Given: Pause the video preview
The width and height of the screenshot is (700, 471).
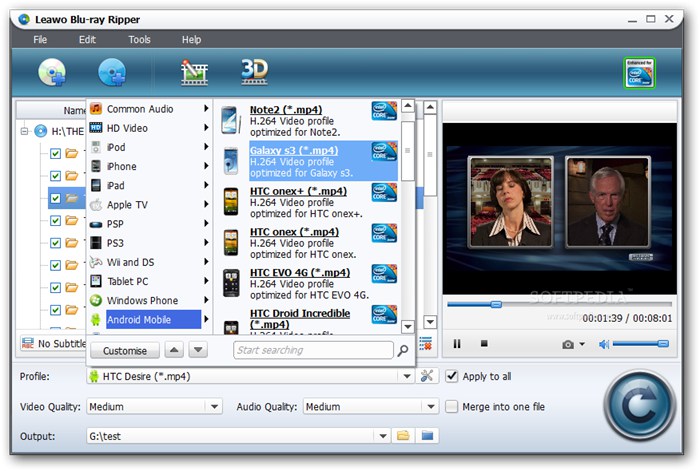Looking at the screenshot, I should tap(457, 344).
